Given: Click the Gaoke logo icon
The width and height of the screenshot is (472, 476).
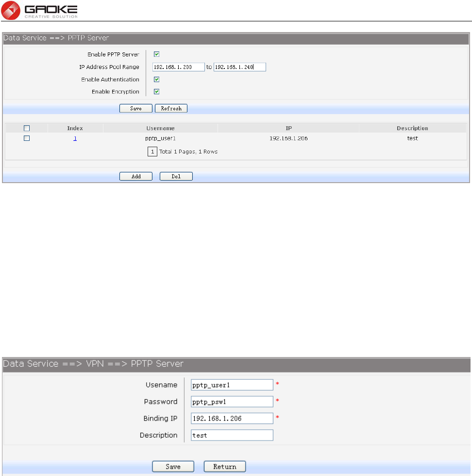Looking at the screenshot, I should click(11, 10).
